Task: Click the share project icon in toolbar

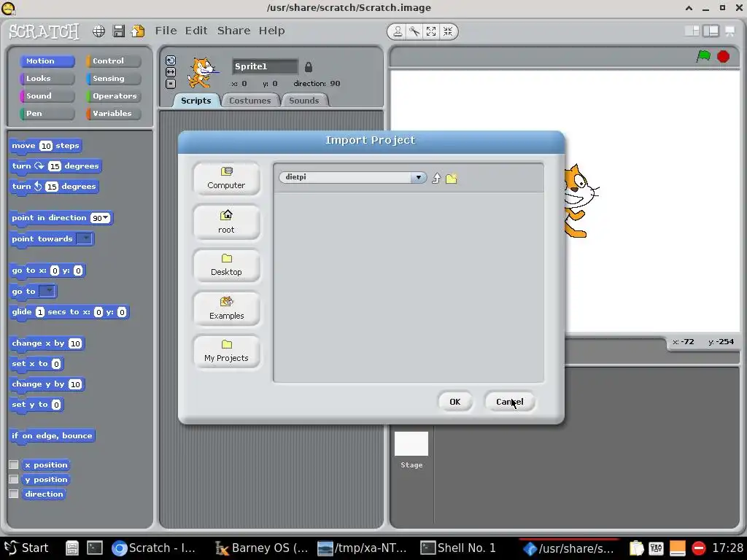Action: 138,31
